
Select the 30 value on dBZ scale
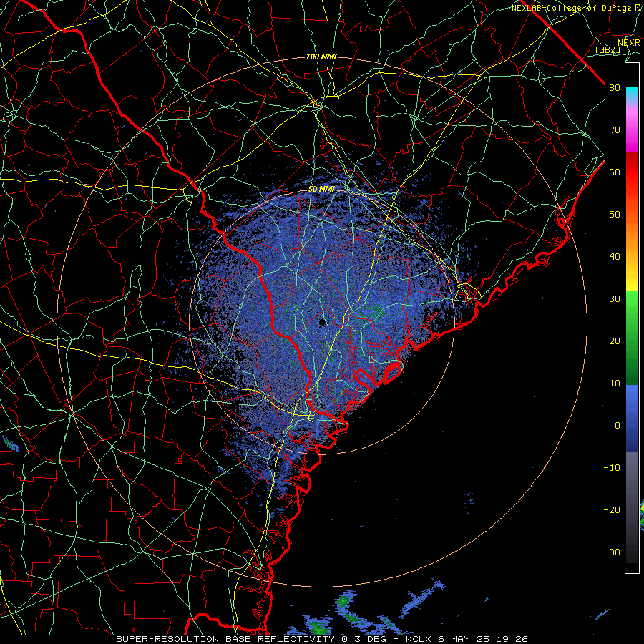615,298
